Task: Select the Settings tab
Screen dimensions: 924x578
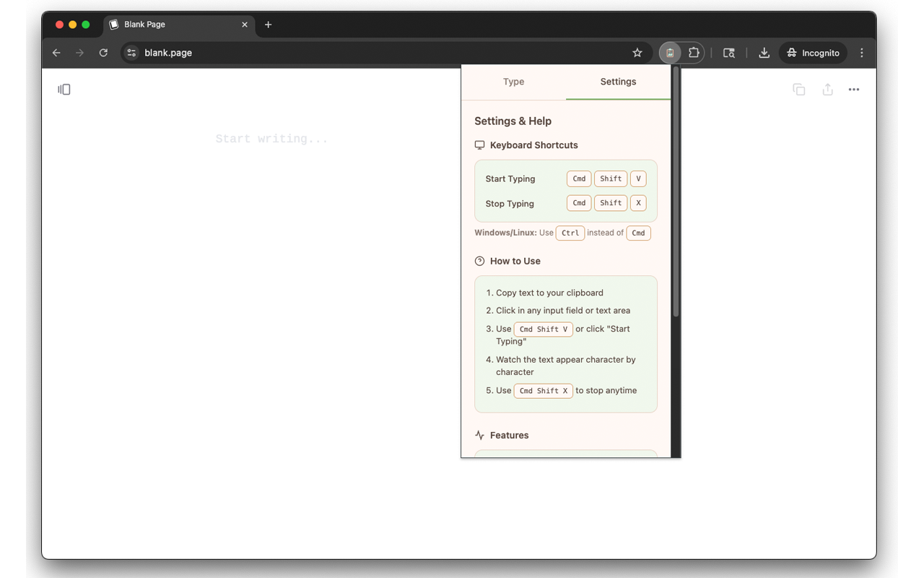Action: tap(618, 82)
